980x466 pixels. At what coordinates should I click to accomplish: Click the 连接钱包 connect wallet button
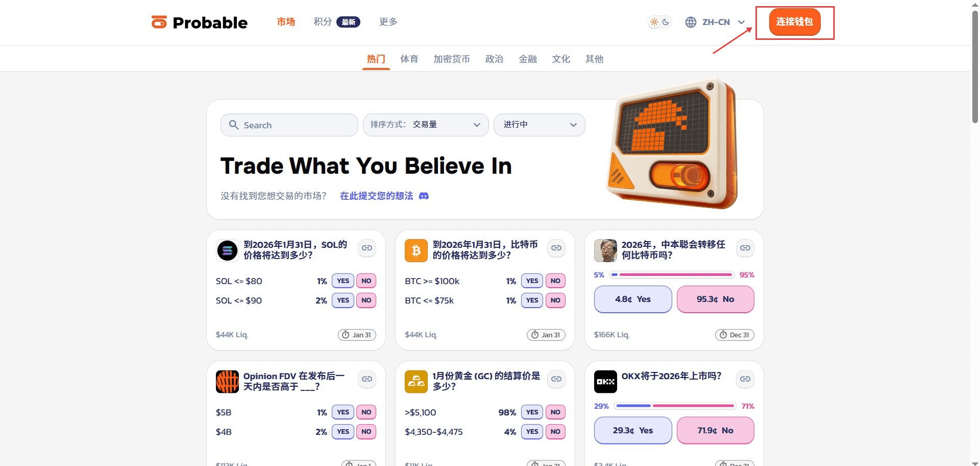pos(794,22)
